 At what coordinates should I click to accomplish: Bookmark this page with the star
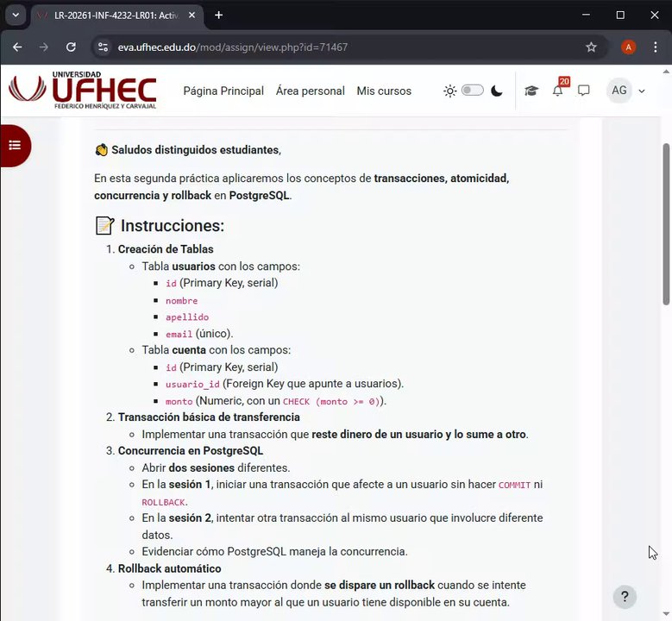click(x=592, y=47)
